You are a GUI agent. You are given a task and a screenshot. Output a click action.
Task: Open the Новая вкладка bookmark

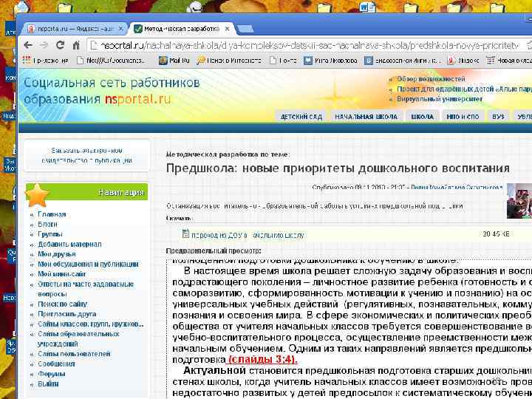pyautogui.click(x=508, y=61)
